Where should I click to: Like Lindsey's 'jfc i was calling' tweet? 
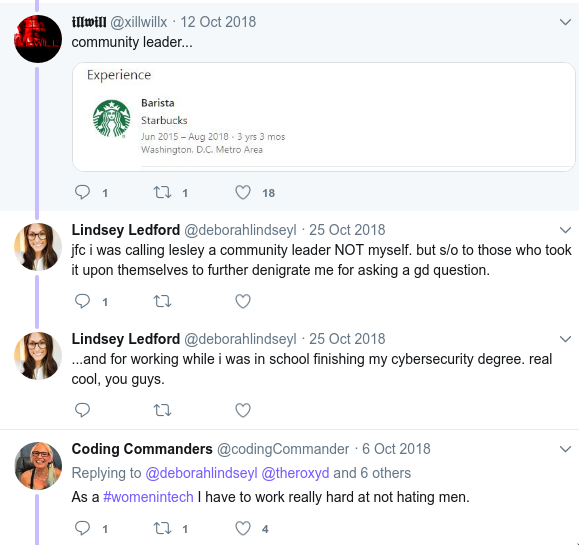(x=243, y=301)
